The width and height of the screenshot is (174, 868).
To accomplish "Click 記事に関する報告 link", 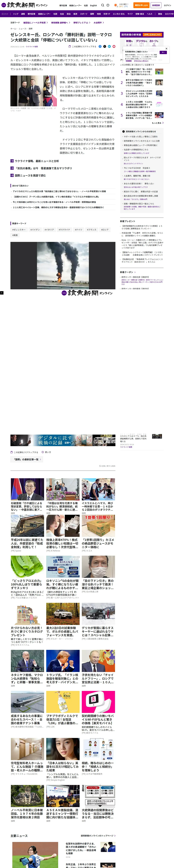I will [x=107, y=466].
